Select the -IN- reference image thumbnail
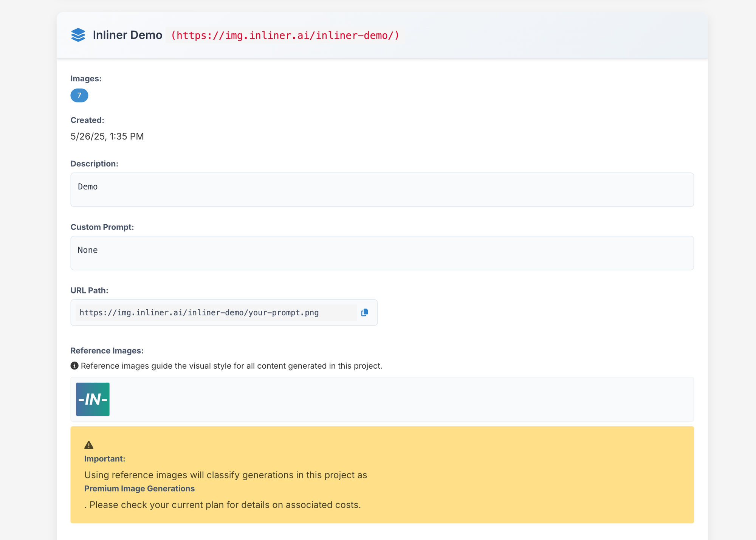 pyautogui.click(x=93, y=399)
